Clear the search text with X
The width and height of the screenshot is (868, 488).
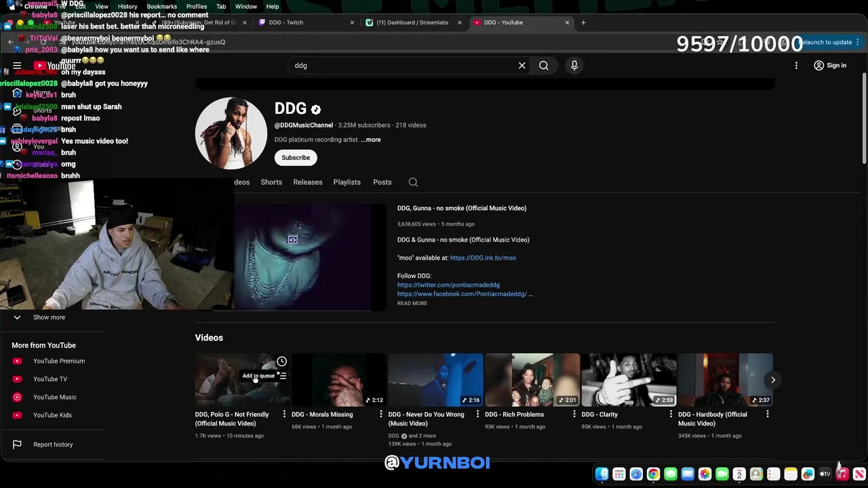522,66
